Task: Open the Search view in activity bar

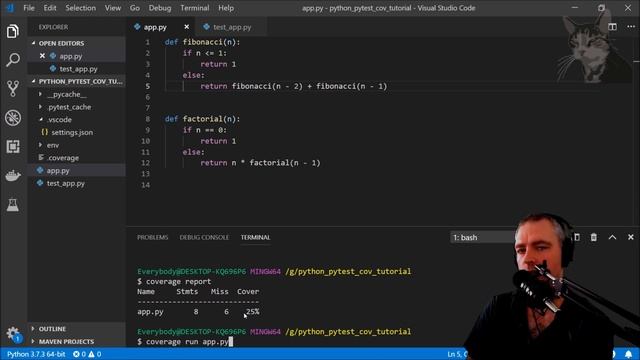Action: click(13, 60)
